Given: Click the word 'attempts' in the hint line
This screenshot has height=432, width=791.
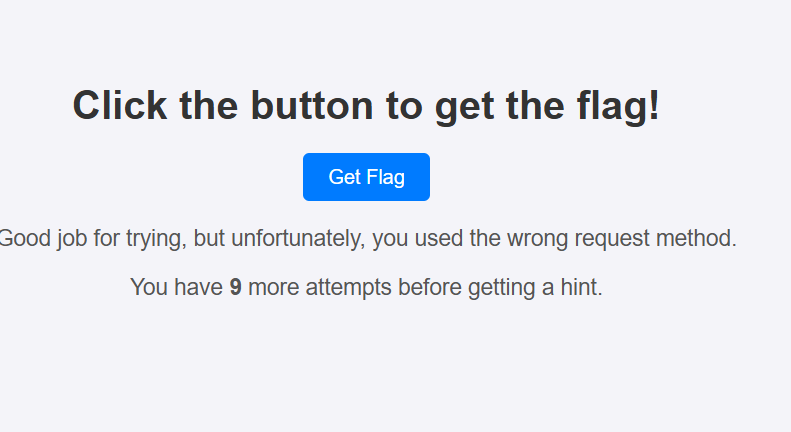Looking at the screenshot, I should [x=349, y=287].
